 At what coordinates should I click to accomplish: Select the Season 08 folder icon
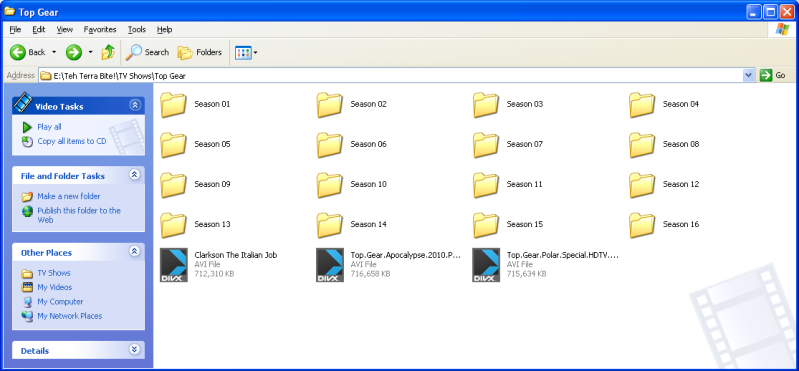[642, 145]
